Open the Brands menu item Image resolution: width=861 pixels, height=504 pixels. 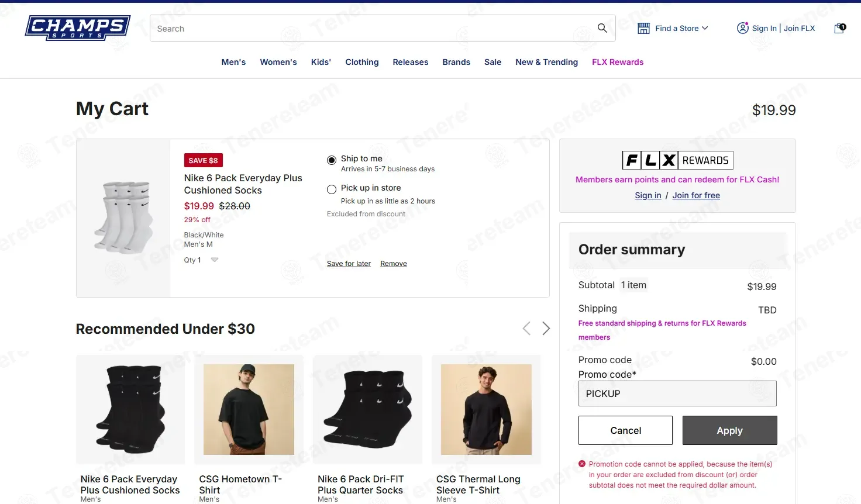tap(456, 62)
